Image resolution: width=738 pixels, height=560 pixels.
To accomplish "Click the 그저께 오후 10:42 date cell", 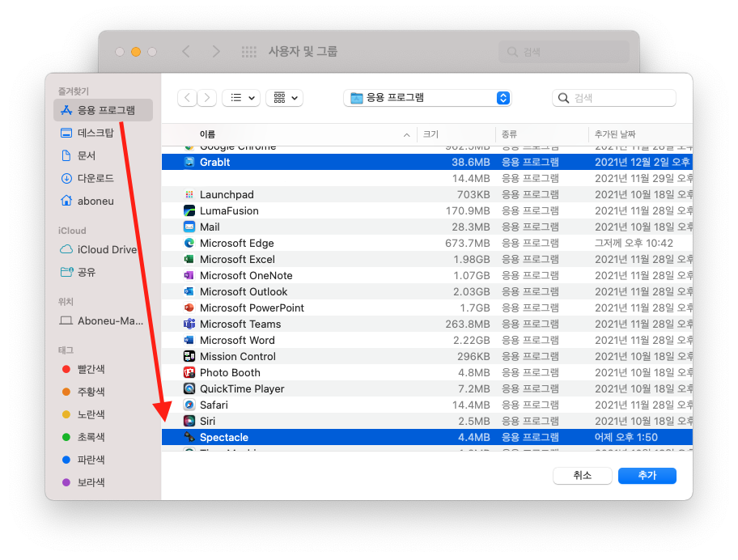I will pyautogui.click(x=634, y=244).
